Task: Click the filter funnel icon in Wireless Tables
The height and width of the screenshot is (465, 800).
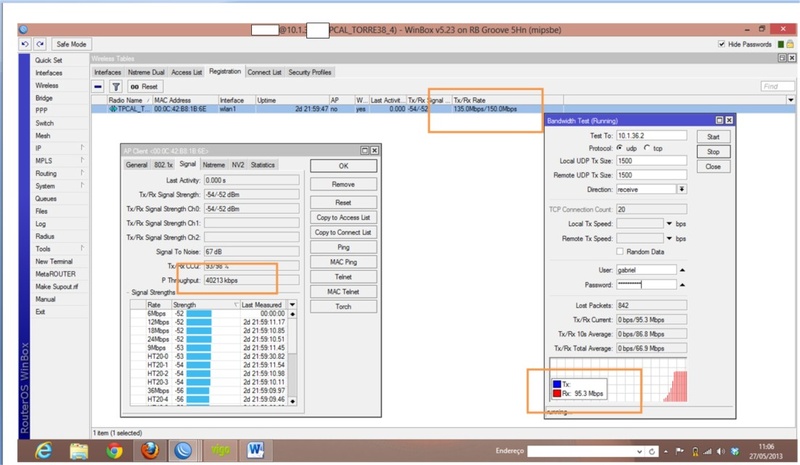Action: point(116,87)
